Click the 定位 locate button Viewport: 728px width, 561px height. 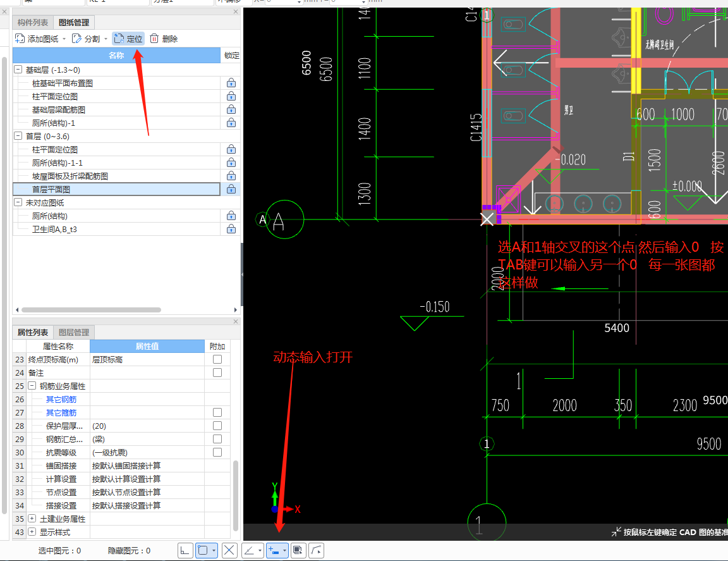(128, 39)
